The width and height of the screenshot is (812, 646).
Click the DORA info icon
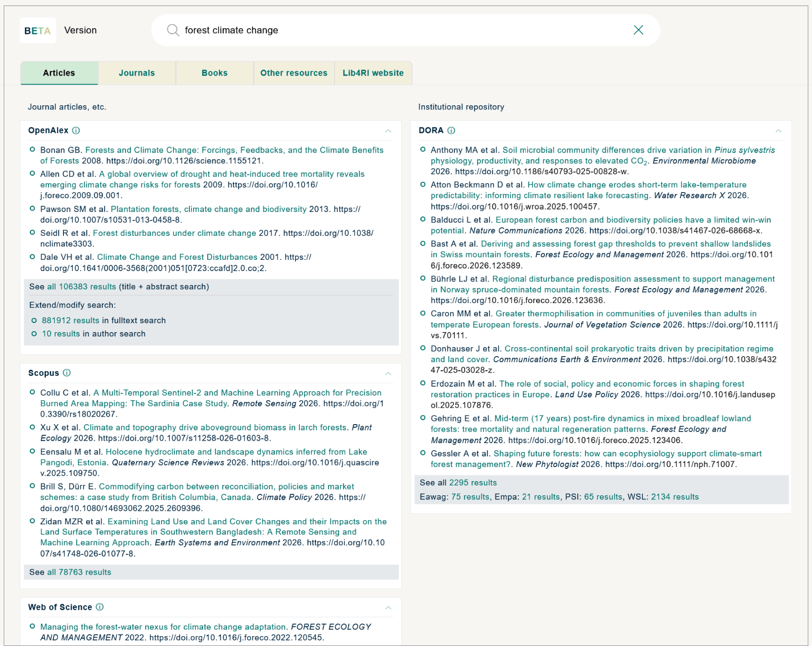pyautogui.click(x=452, y=130)
